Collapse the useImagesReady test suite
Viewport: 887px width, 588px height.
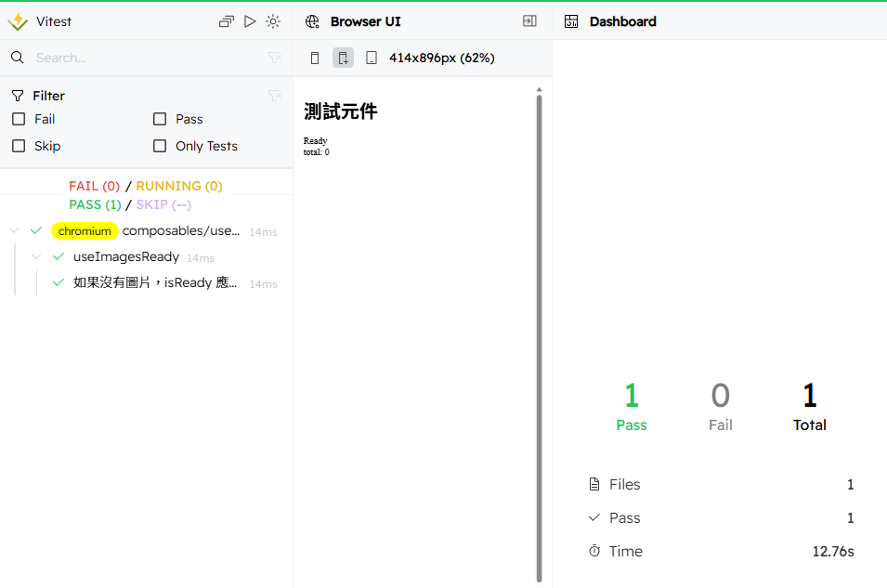pyautogui.click(x=35, y=256)
